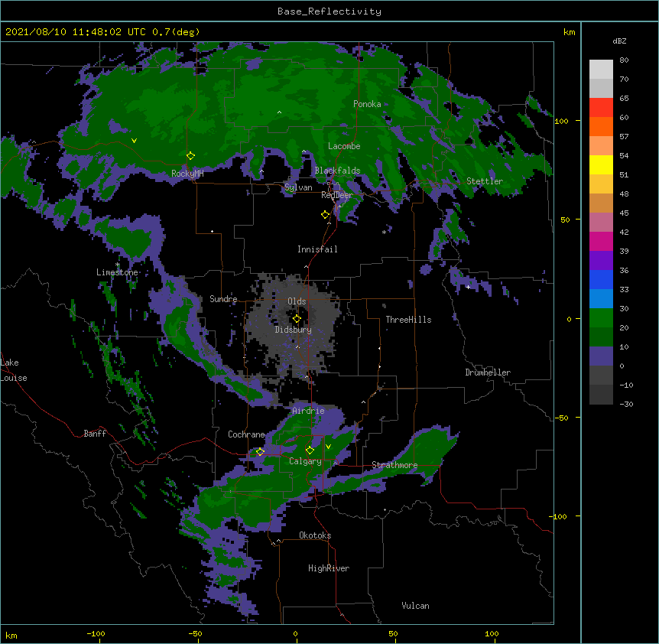Click the -100 tick on the bottom axis
659x644 pixels.
(96, 633)
